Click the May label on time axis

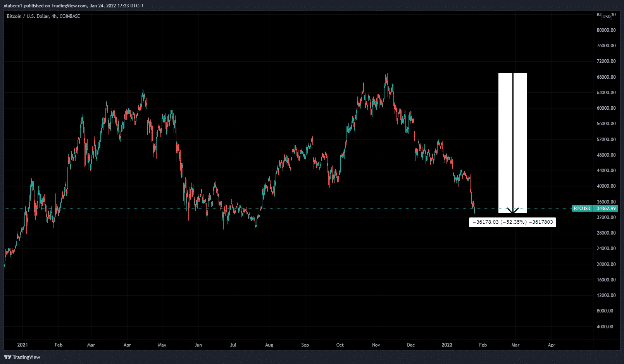pyautogui.click(x=162, y=345)
